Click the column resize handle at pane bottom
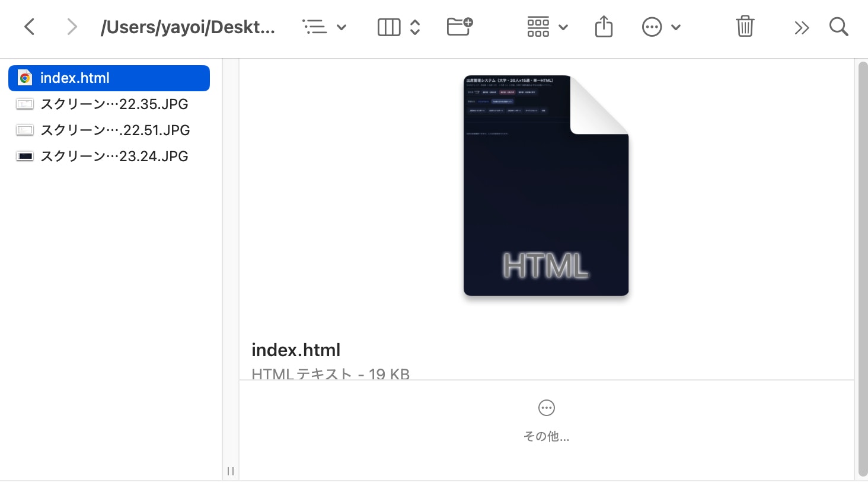 click(231, 471)
